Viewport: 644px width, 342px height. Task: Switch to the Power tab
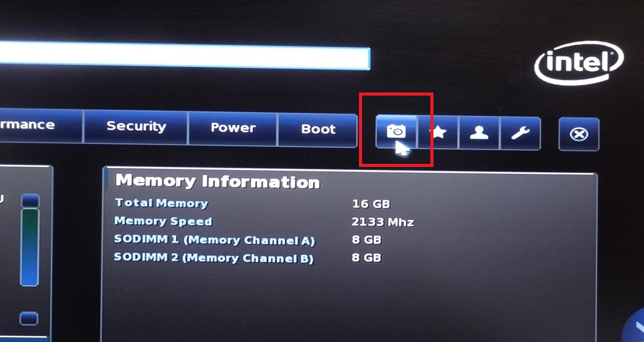[233, 128]
